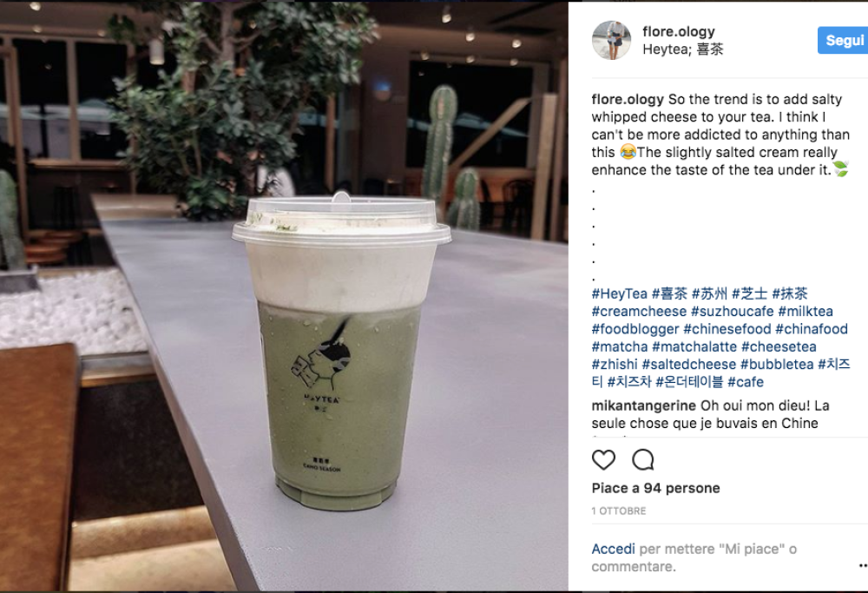Open comments with the speech bubble icon
Image resolution: width=868 pixels, height=593 pixels.
click(642, 459)
